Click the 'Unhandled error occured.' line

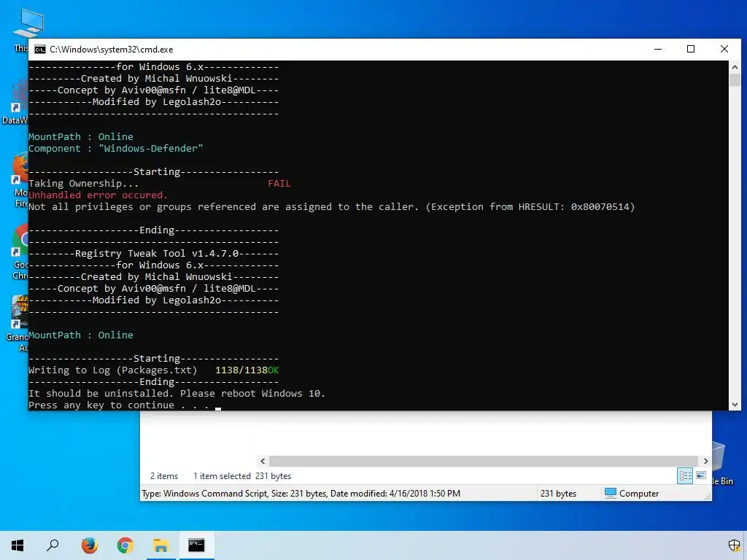[98, 195]
